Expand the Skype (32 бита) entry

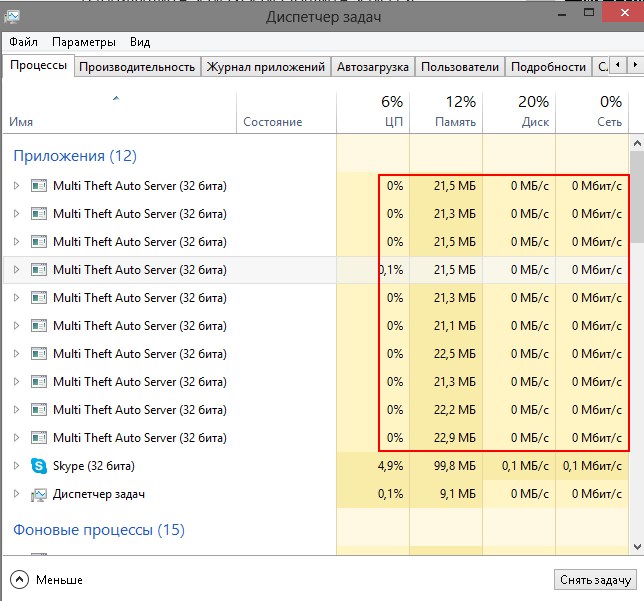click(x=16, y=465)
